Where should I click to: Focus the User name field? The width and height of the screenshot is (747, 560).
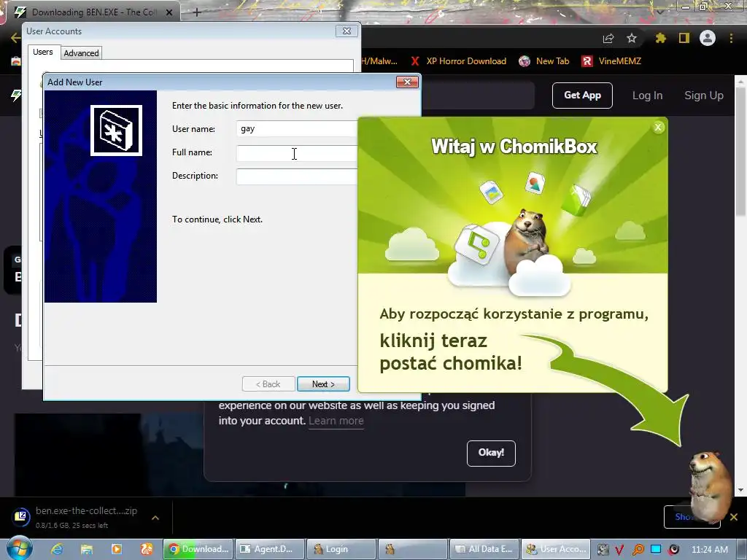tap(296, 128)
